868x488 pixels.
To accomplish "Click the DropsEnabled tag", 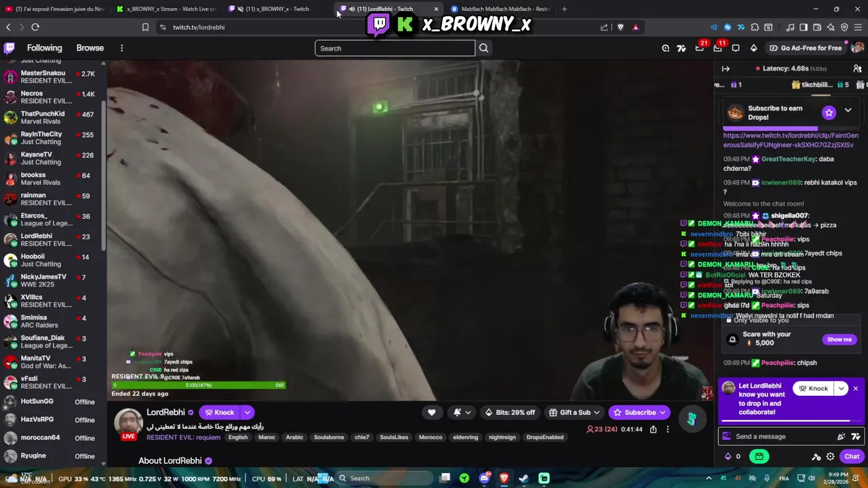I will (545, 437).
